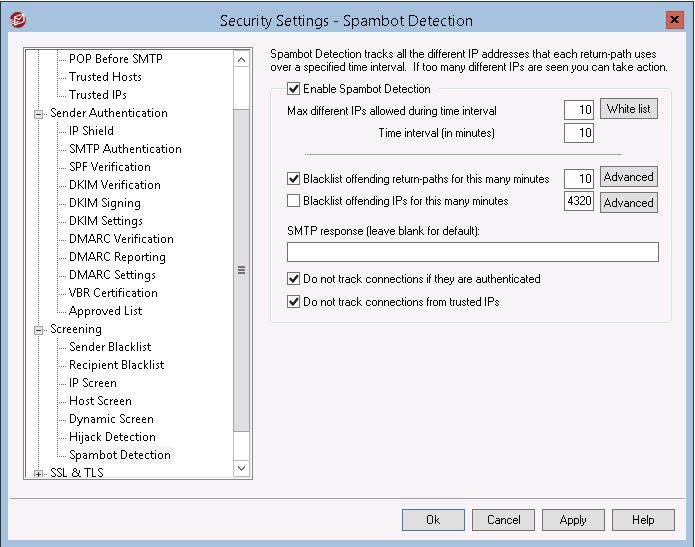Click the Time interval minutes field
This screenshot has height=547, width=695.
click(578, 133)
